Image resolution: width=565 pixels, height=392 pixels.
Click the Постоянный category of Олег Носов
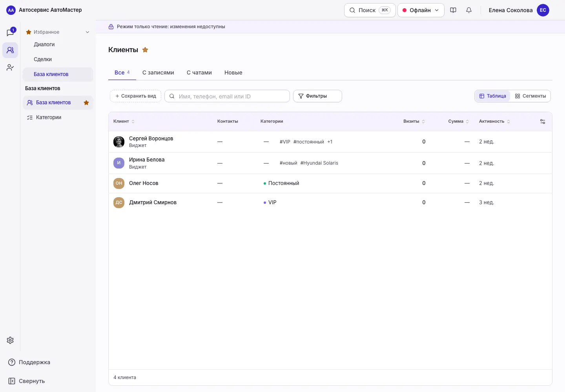[x=281, y=183]
